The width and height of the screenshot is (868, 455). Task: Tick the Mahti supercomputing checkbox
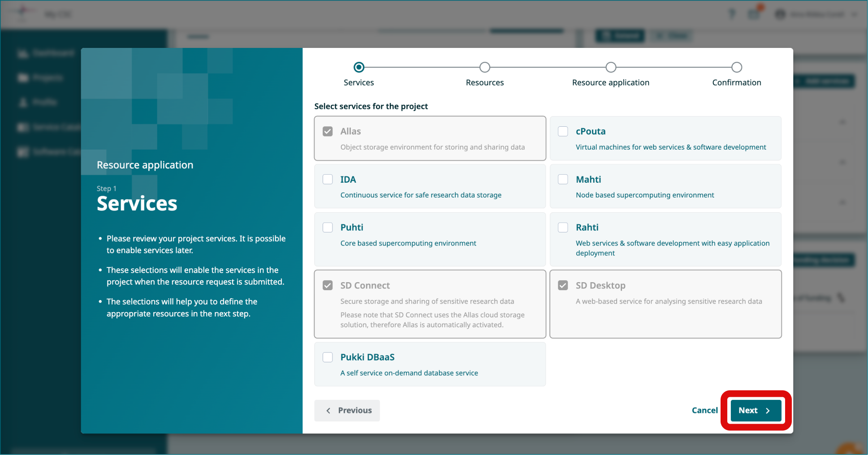coord(563,179)
